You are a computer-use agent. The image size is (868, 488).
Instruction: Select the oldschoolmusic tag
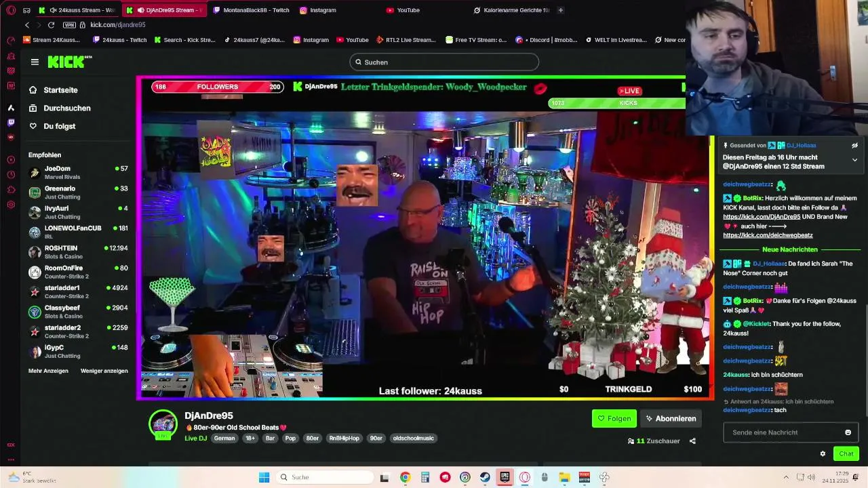[x=413, y=439]
